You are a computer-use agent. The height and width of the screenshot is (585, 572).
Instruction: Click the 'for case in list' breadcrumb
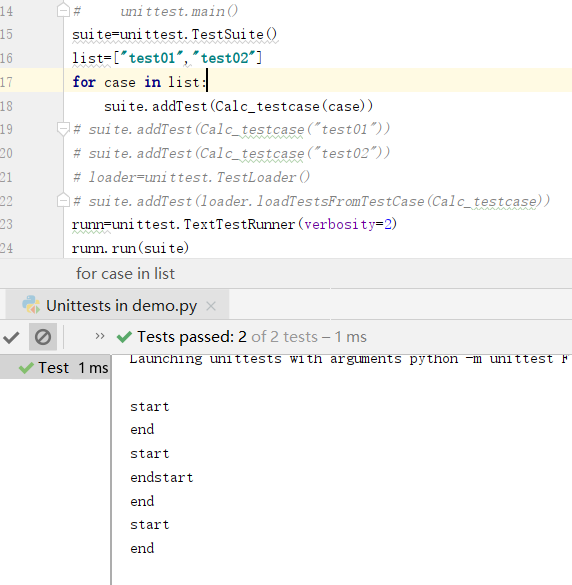pyautogui.click(x=125, y=274)
